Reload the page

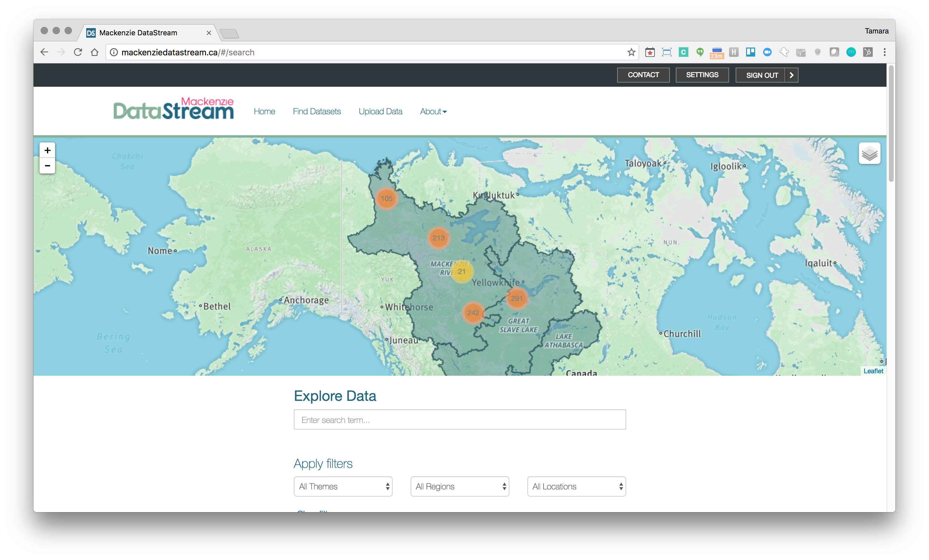[78, 52]
